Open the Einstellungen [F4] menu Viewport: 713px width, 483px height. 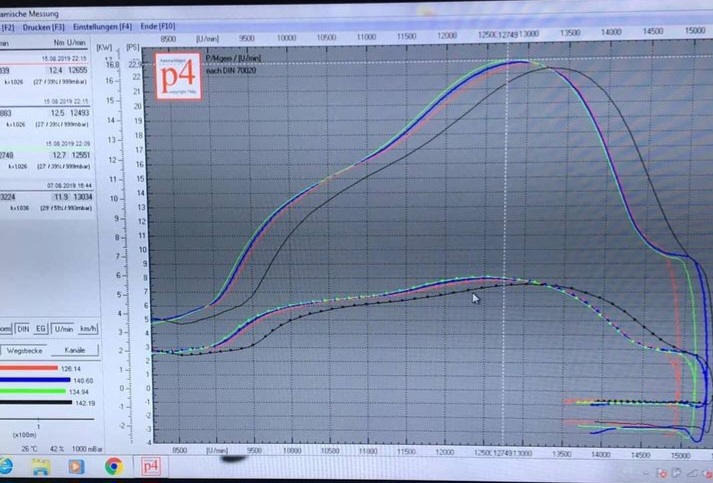pos(100,27)
